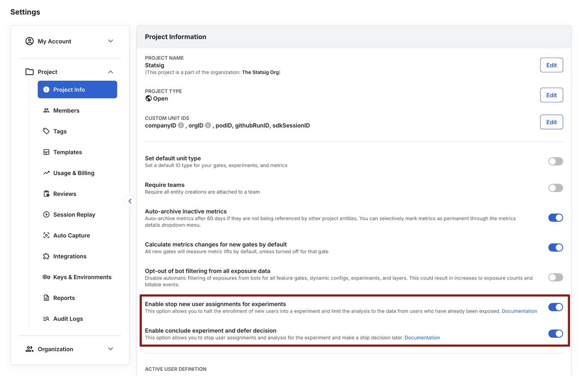The width and height of the screenshot is (579, 392).
Task: Collapse the settings sidebar panel
Action: point(130,201)
